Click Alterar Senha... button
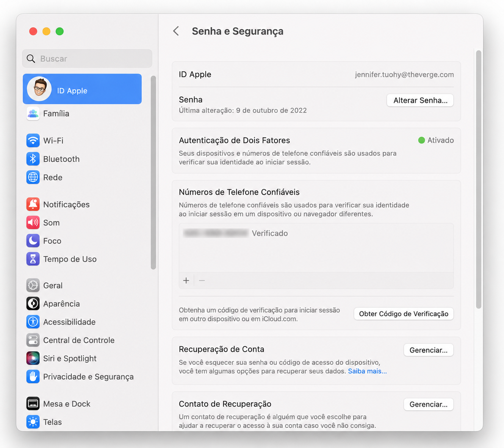The image size is (504, 448). [420, 100]
